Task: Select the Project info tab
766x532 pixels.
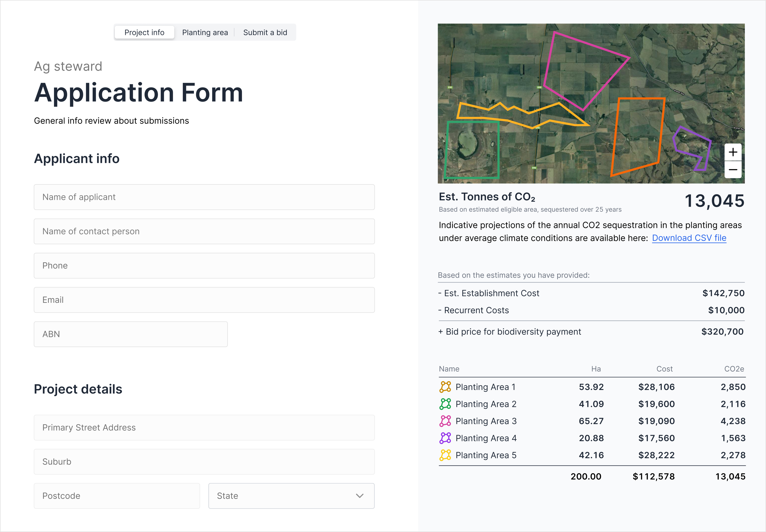Action: [144, 32]
